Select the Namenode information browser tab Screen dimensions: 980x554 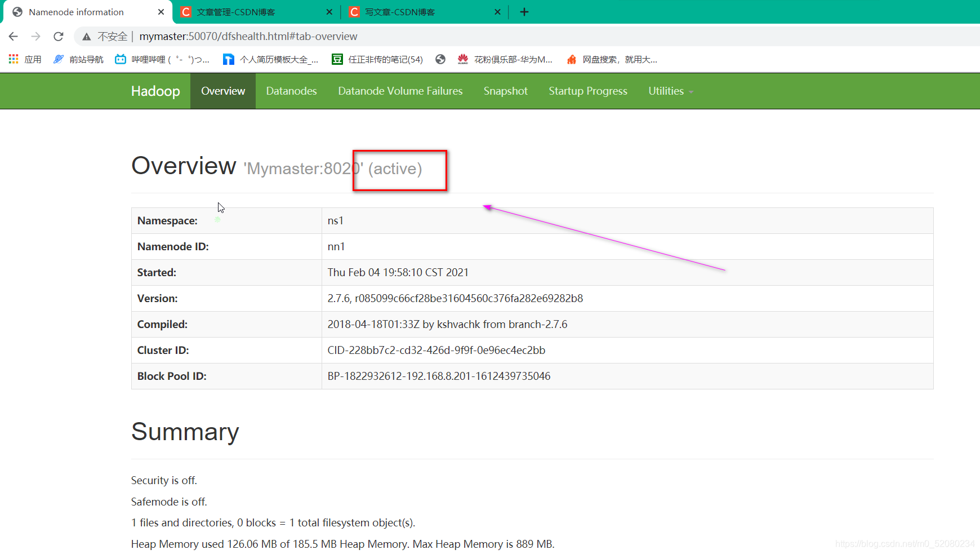[x=87, y=12]
